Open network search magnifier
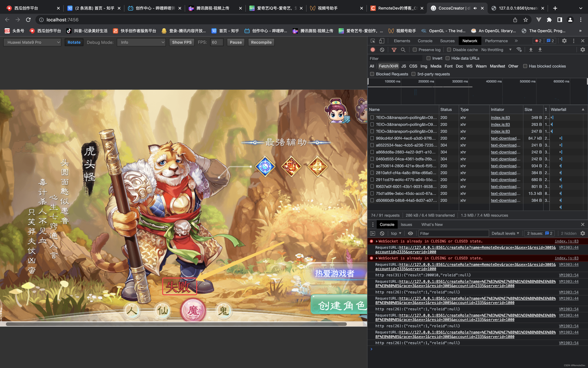 click(403, 50)
